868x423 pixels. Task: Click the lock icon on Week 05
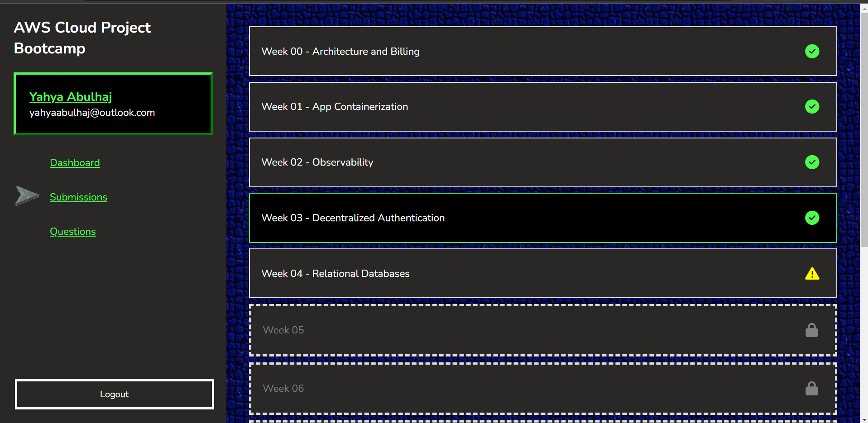point(811,330)
